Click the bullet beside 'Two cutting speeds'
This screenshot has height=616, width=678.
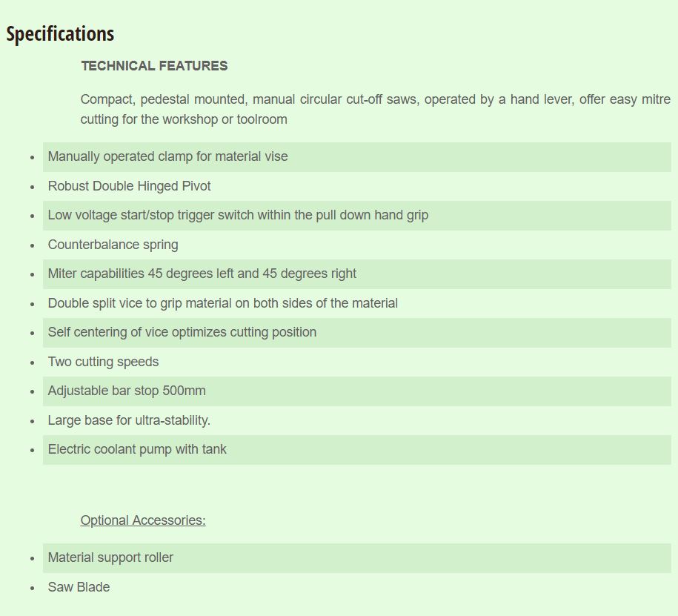(x=33, y=363)
